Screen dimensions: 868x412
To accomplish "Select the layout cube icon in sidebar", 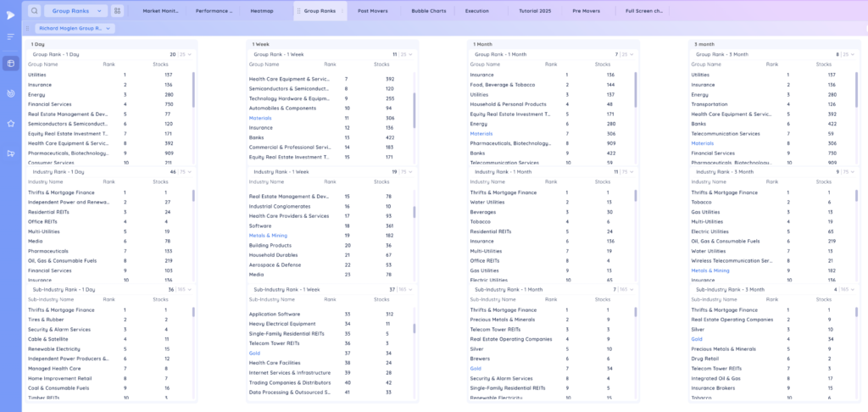I will [10, 63].
